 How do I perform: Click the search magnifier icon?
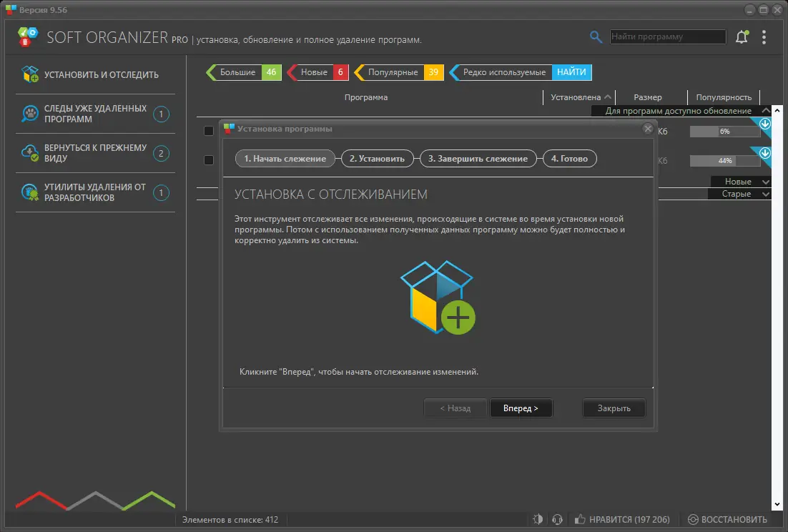596,36
